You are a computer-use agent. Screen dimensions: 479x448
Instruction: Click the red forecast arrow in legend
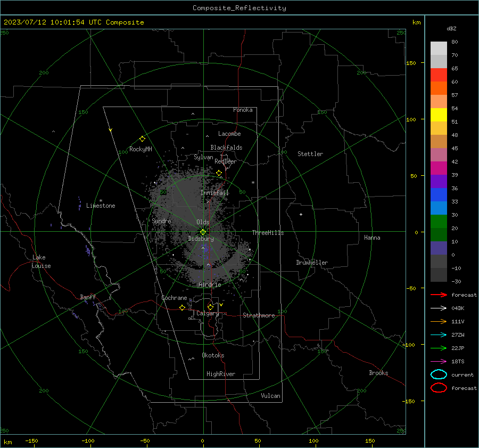[439, 295]
